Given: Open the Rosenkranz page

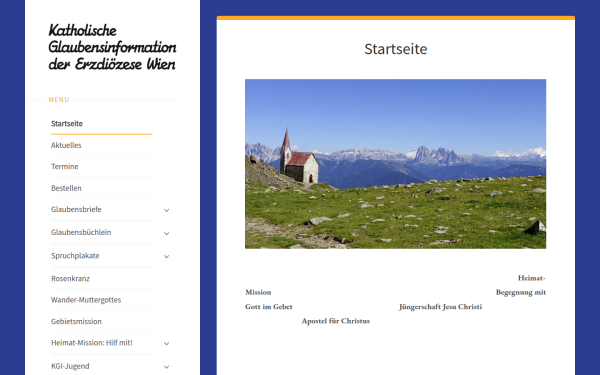Looking at the screenshot, I should (70, 279).
